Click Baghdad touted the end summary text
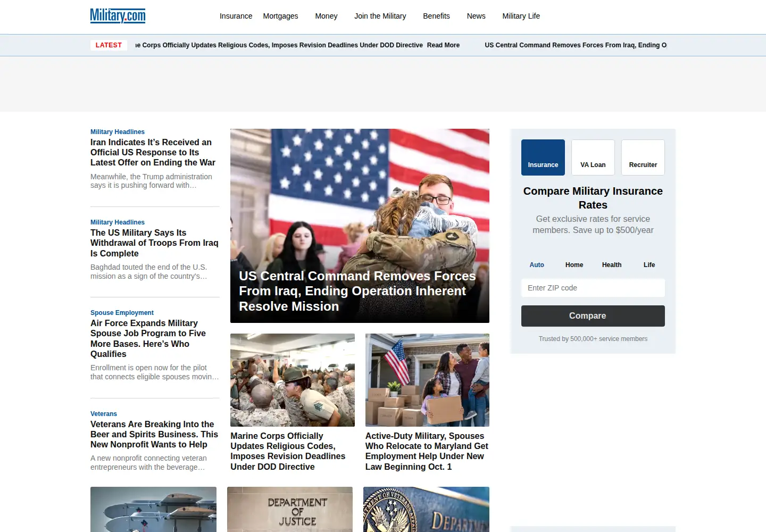 click(149, 272)
